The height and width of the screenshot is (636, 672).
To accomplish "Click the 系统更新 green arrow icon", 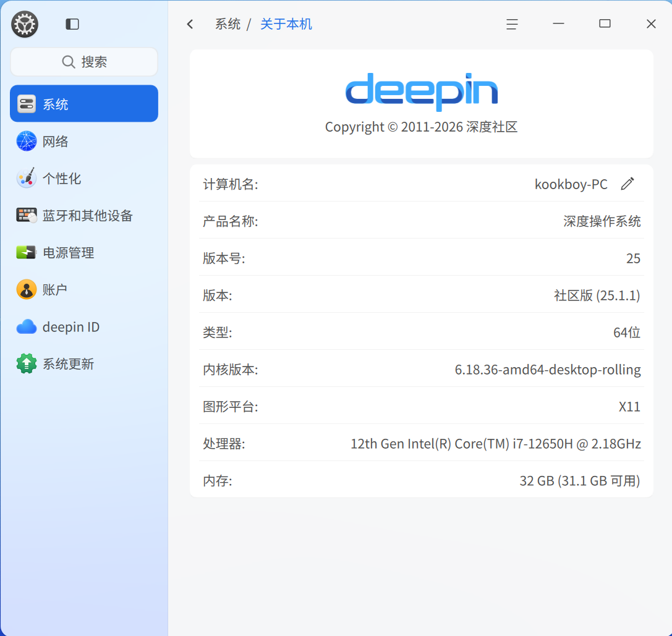I will [27, 363].
